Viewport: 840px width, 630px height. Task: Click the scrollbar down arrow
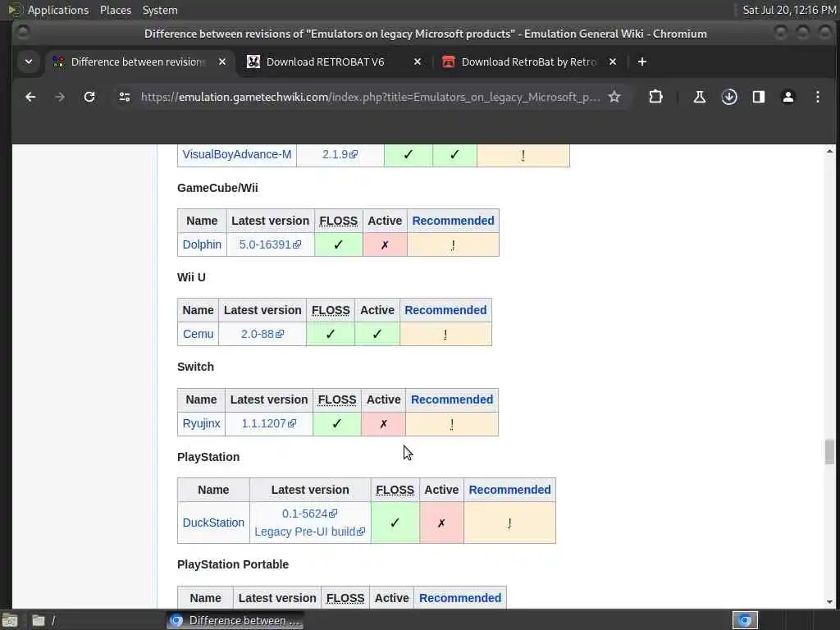coord(829,601)
